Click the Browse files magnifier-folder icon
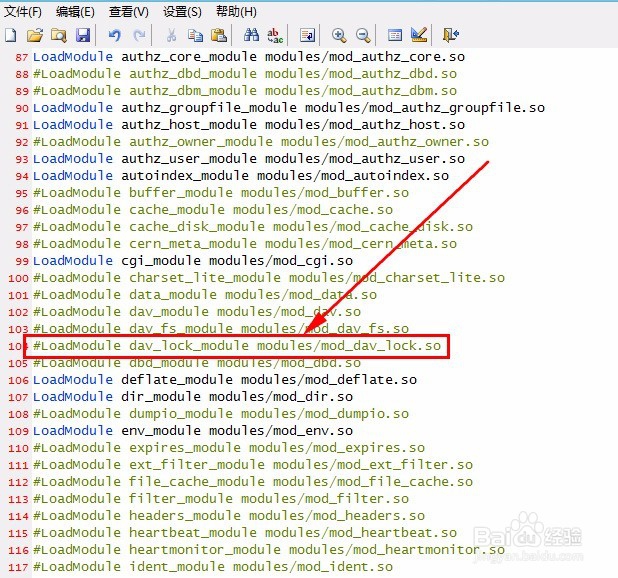The width and height of the screenshot is (618, 578). 59,35
